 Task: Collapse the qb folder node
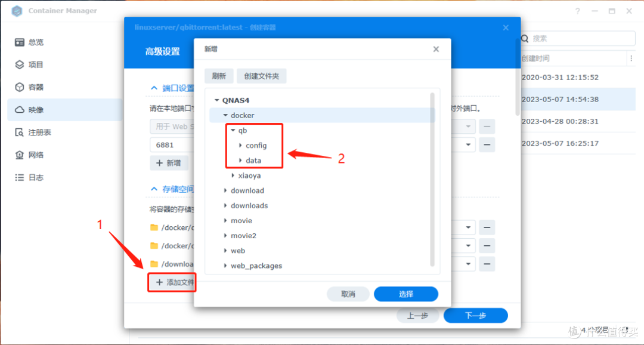click(233, 130)
